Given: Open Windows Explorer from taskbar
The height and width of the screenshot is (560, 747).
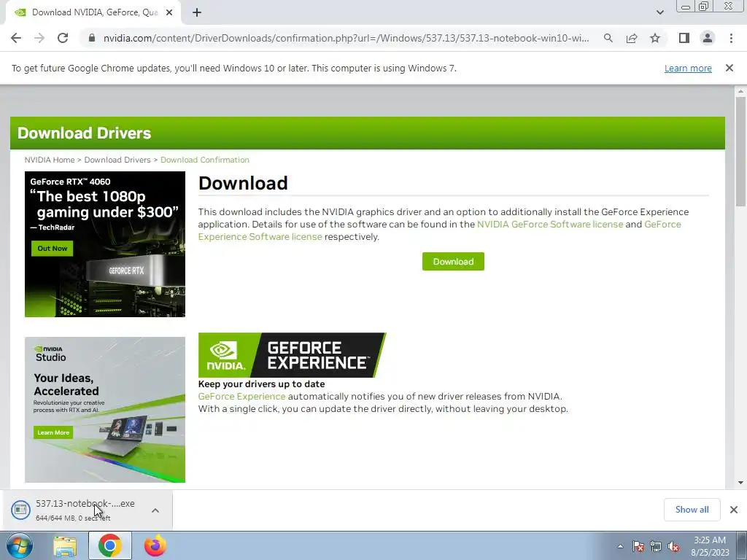Looking at the screenshot, I should point(65,546).
